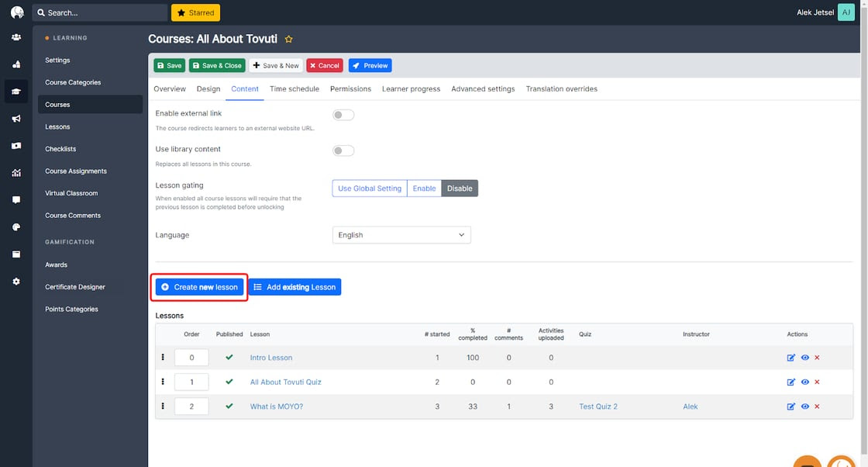
Task: Preview the All About Tovuti Quiz lesson
Action: tap(804, 382)
